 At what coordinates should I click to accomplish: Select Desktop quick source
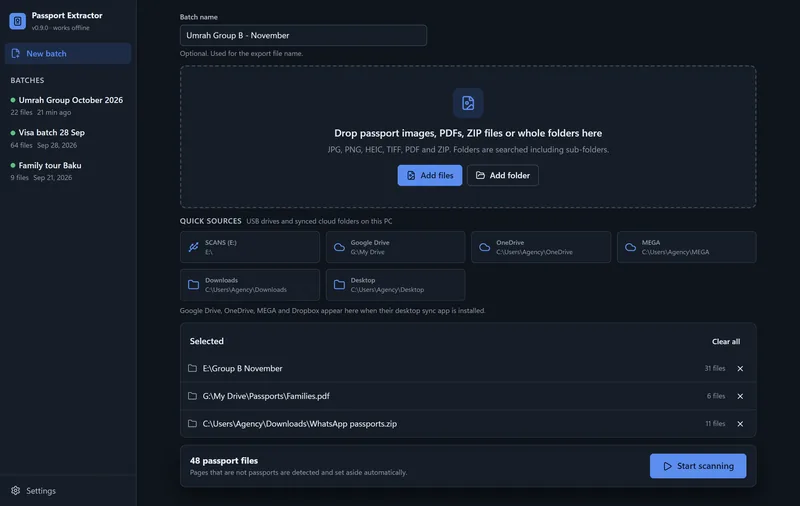395,285
